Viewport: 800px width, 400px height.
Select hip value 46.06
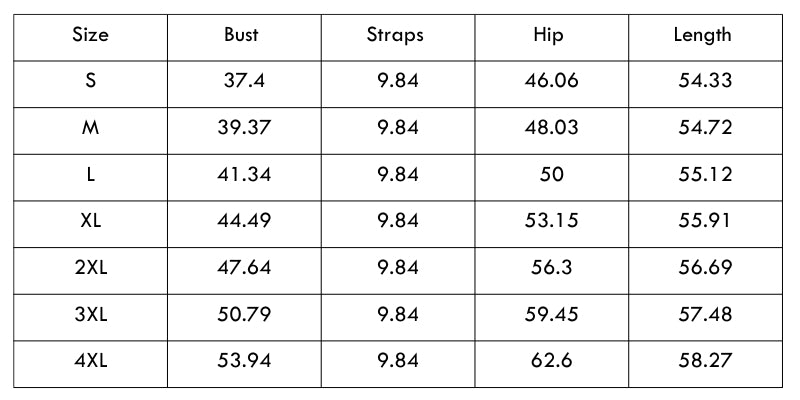coord(551,81)
